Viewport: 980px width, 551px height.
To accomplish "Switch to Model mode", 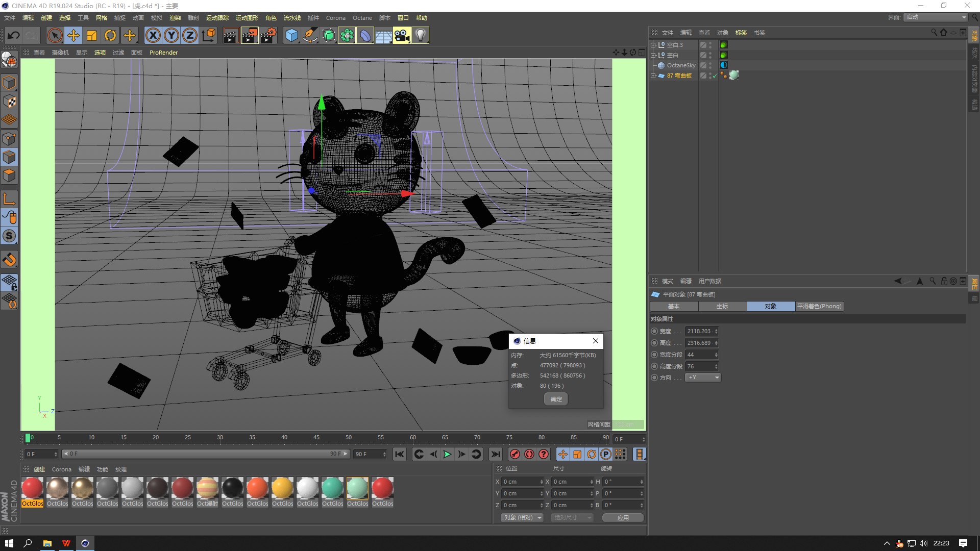I will (9, 83).
